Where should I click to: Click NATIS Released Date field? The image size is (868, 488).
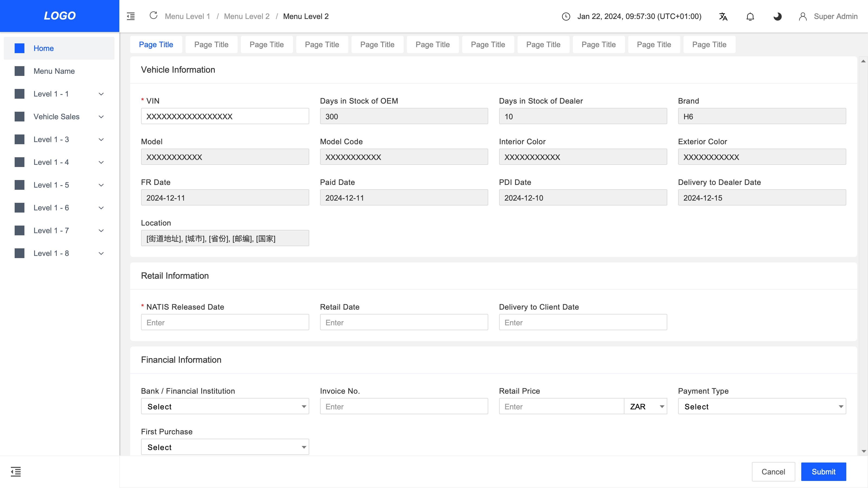(x=225, y=322)
